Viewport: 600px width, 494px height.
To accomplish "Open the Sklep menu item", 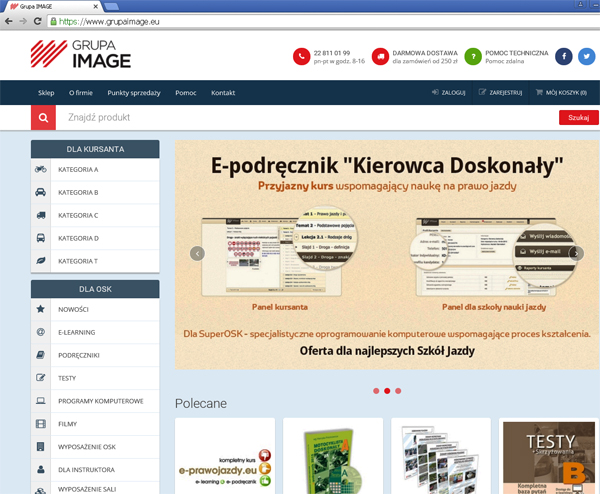I will coord(46,93).
